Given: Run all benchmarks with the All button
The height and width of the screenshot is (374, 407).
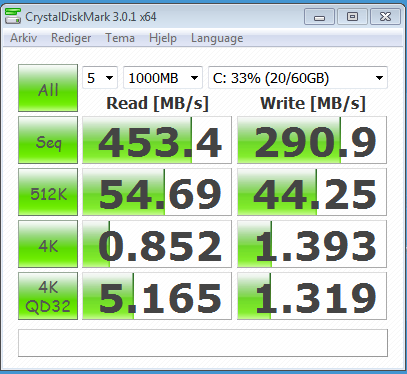Looking at the screenshot, I should [x=48, y=88].
